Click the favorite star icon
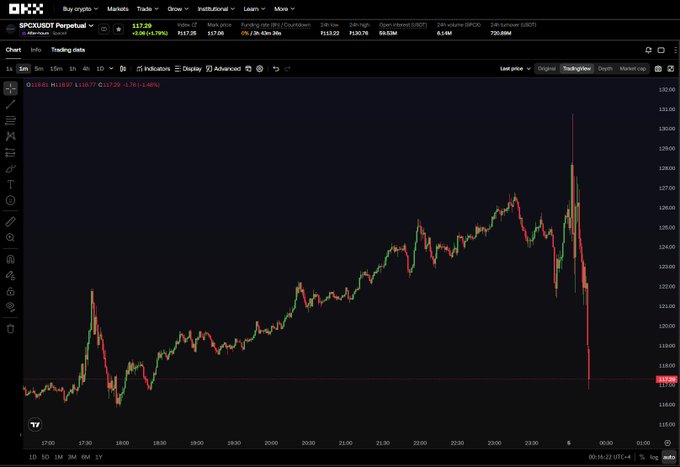The image size is (680, 467). (118, 29)
